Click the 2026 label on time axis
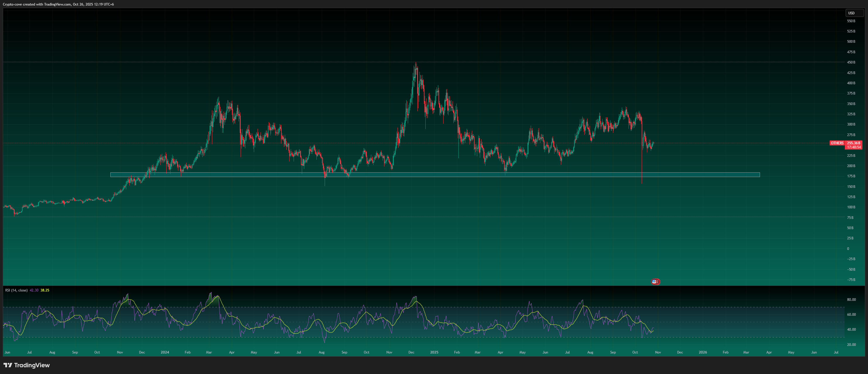Image resolution: width=868 pixels, height=374 pixels. tap(703, 352)
